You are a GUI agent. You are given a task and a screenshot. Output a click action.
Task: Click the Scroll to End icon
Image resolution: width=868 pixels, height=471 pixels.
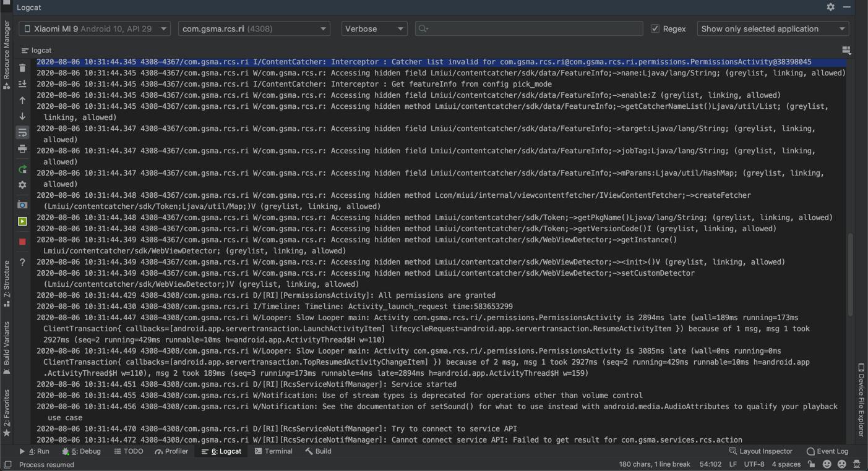tap(22, 83)
